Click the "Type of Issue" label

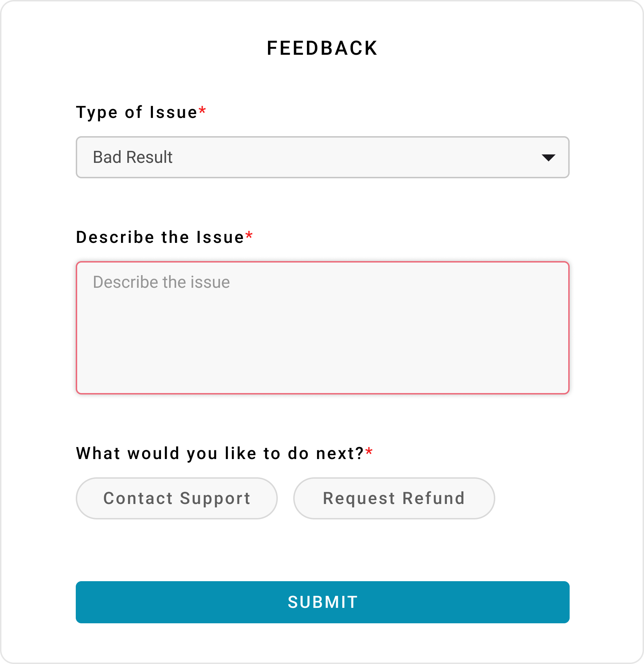[137, 113]
